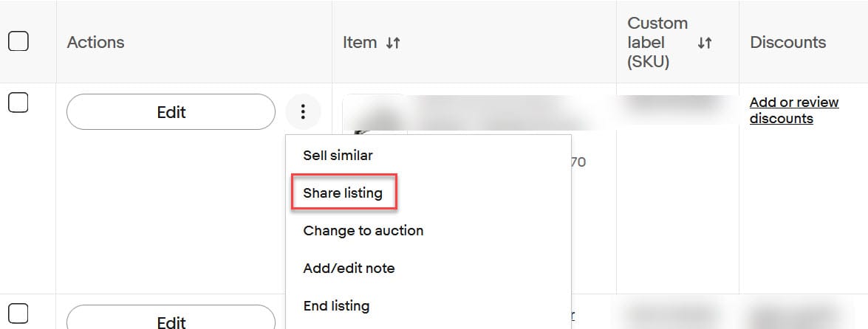Click the Item column header label
Screen dimensions: 868x329
pyautogui.click(x=360, y=43)
